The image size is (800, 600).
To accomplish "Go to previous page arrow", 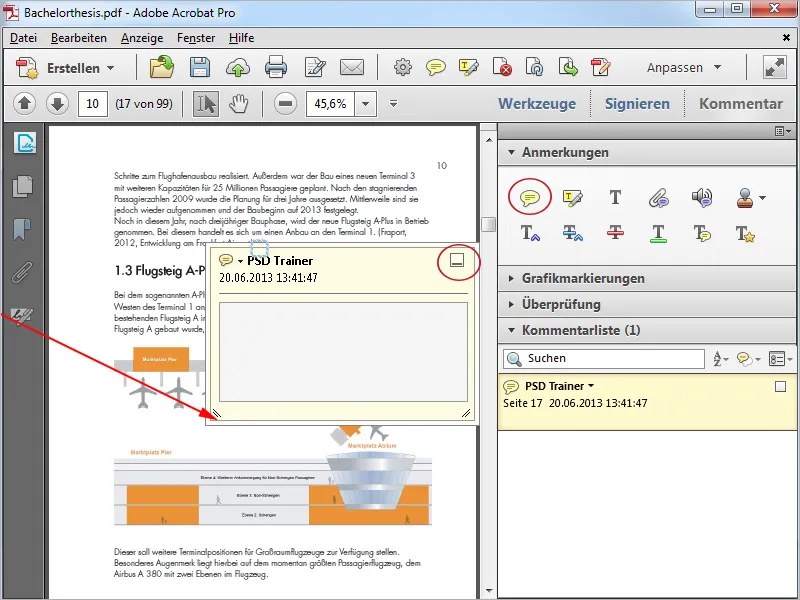I will pyautogui.click(x=24, y=104).
